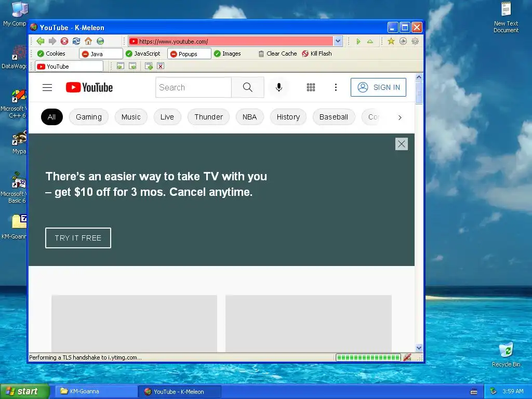Stop page loading with red stop icon
The image size is (532, 399).
click(64, 41)
